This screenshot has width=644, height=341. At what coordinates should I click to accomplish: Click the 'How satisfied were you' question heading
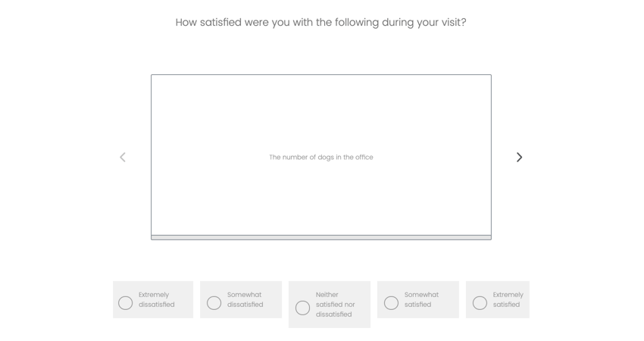320,23
